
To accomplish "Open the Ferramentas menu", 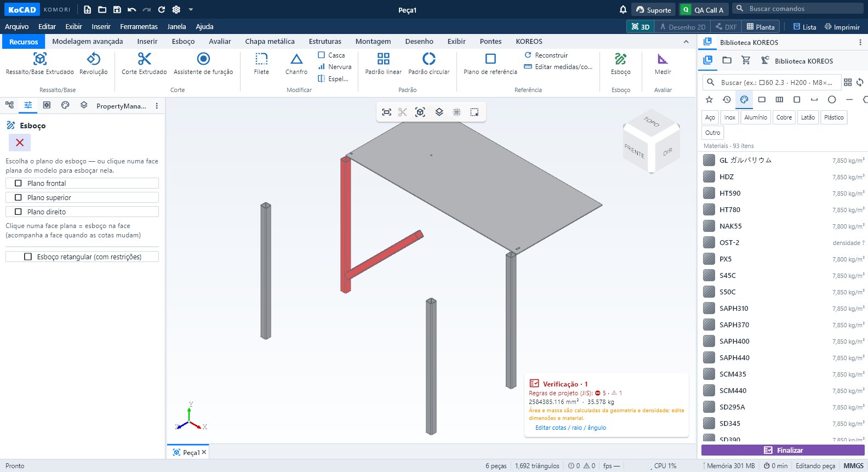I will [x=139, y=26].
